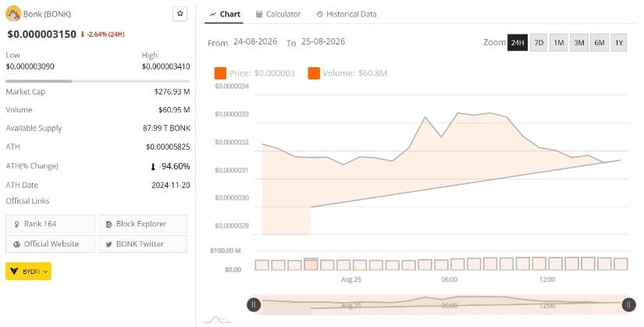Image resolution: width=644 pixels, height=327 pixels.
Task: Open the Historical Data tab
Action: (x=347, y=14)
